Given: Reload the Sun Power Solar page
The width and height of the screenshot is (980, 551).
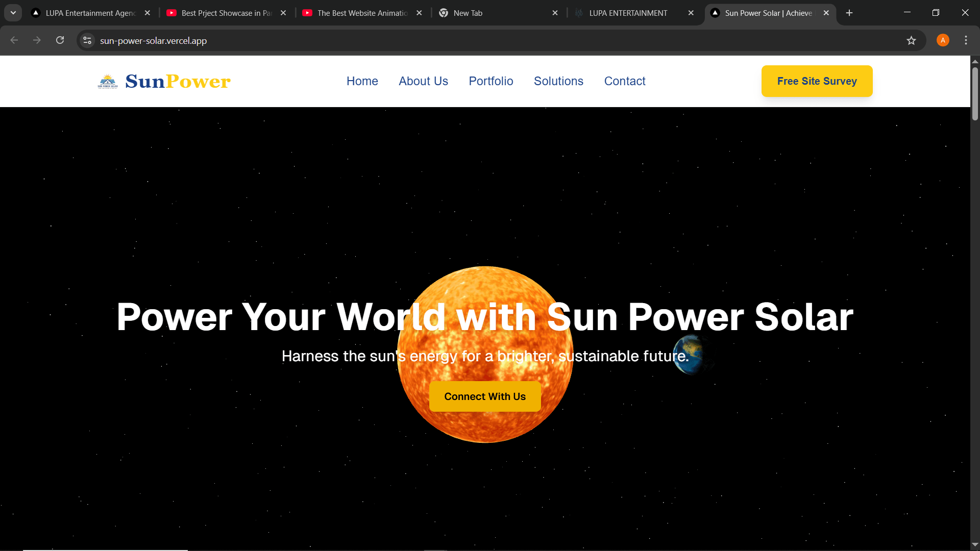Looking at the screenshot, I should (x=60, y=40).
